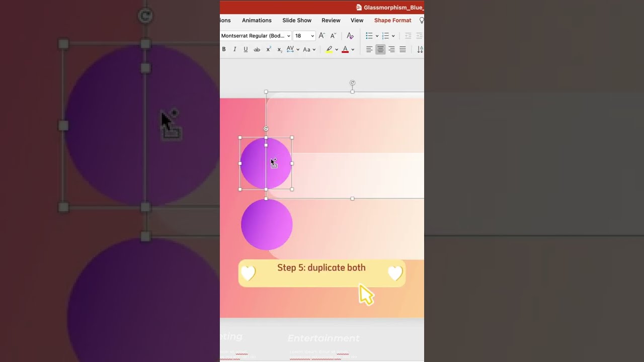Open the character spacing AV menu
Screen dimensions: 644x362
[290, 49]
